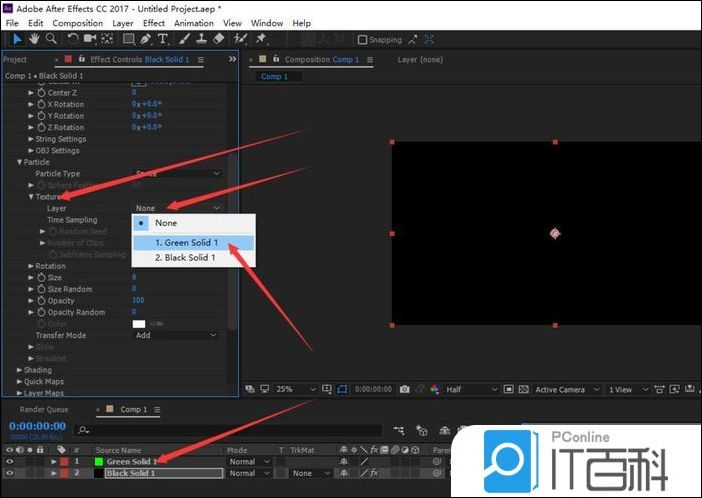Choose the Pen tool
The height and width of the screenshot is (498, 702).
pyautogui.click(x=148, y=39)
